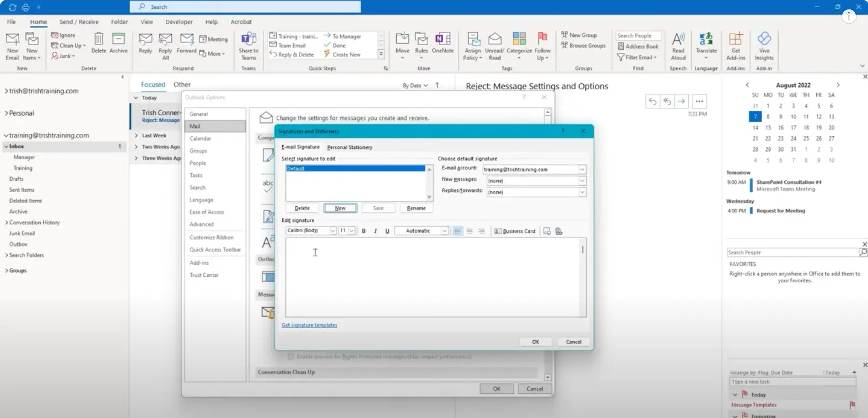Open the Send / Receive ribbon tab
The image size is (868, 418).
[x=79, y=22]
